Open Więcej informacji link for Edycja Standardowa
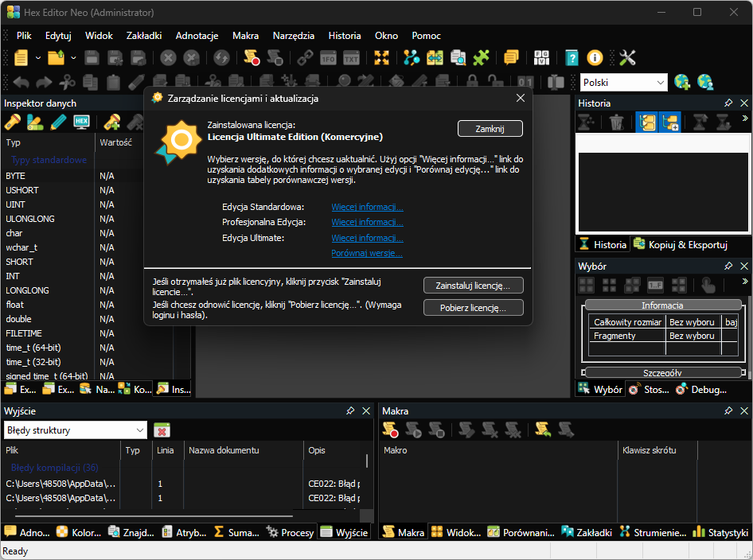This screenshot has height=560, width=753. pyautogui.click(x=367, y=207)
